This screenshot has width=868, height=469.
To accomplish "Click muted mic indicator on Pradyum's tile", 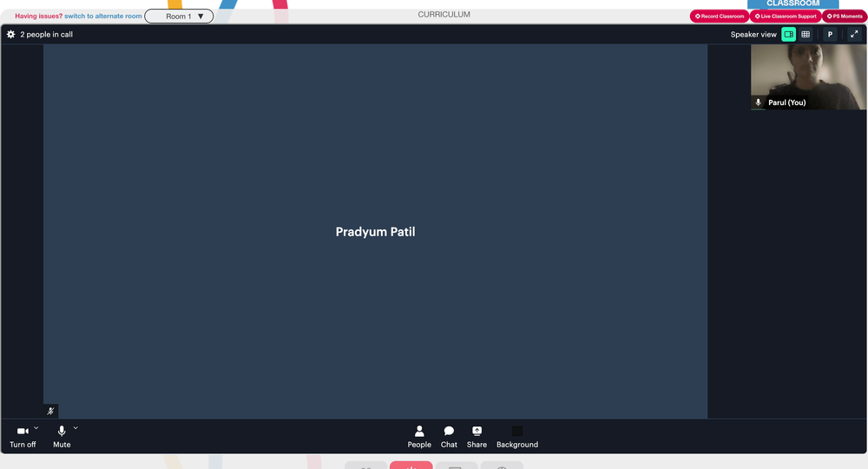I will click(x=50, y=411).
